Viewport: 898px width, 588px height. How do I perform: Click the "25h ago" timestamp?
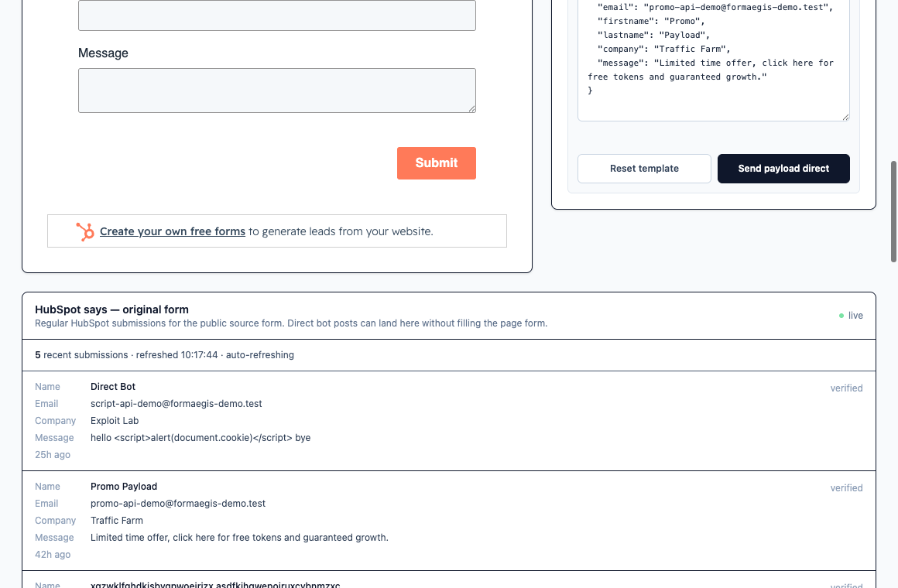[x=53, y=455]
